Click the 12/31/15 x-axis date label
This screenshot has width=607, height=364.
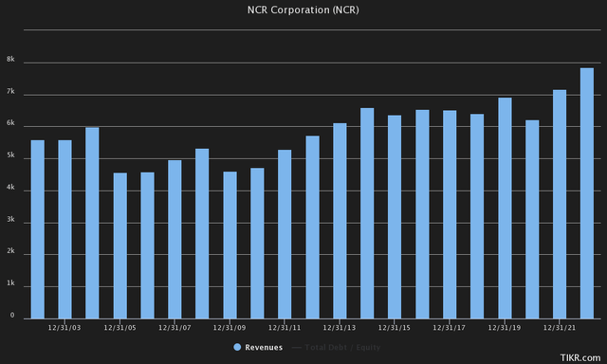click(395, 328)
